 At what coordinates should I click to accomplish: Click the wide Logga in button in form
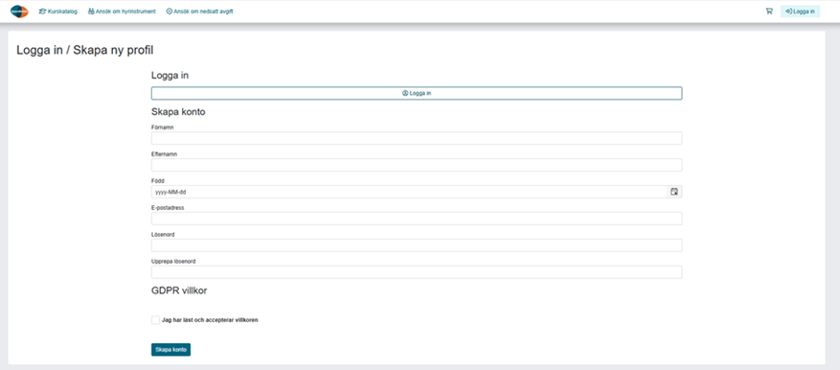tap(416, 93)
